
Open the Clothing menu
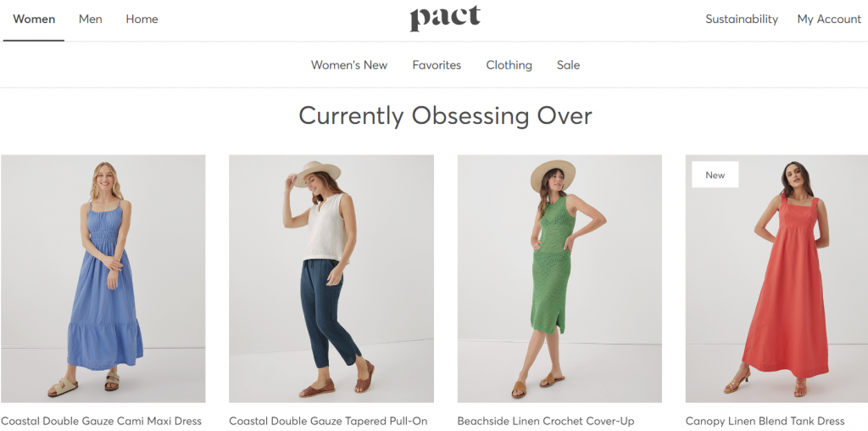click(x=509, y=65)
